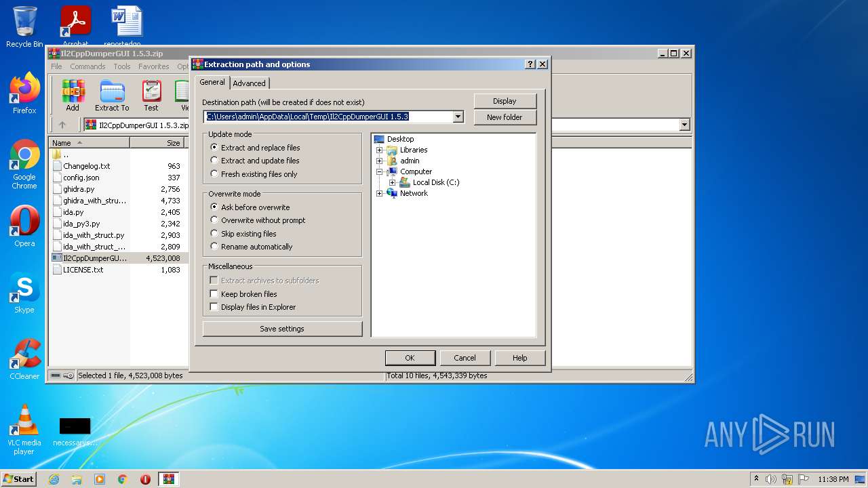Click the Add toolbar icon in WinRAR
868x488 pixels.
click(73, 96)
